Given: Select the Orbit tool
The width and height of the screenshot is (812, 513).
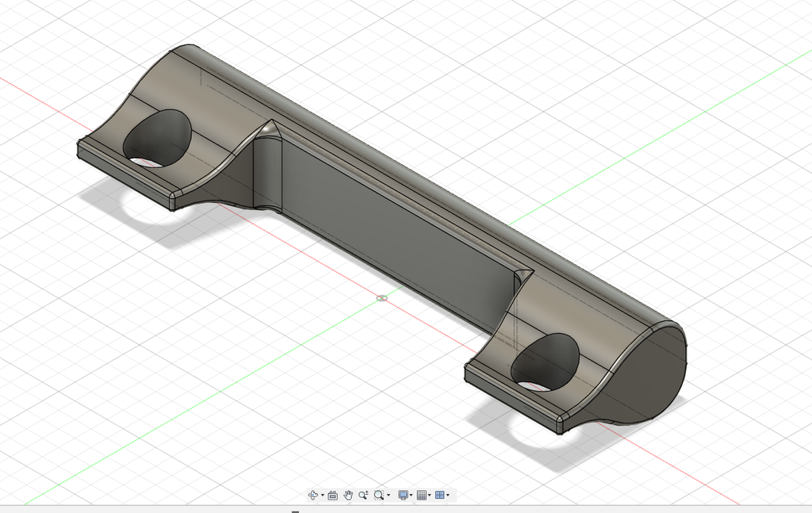Looking at the screenshot, I should tap(312, 495).
